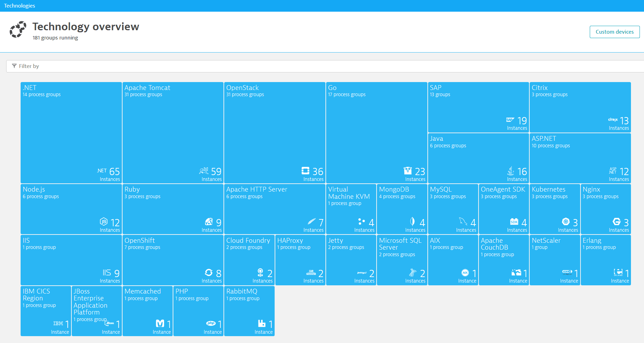The width and height of the screenshot is (644, 343).
Task: Click the Technology overview page heading
Action: (x=86, y=26)
